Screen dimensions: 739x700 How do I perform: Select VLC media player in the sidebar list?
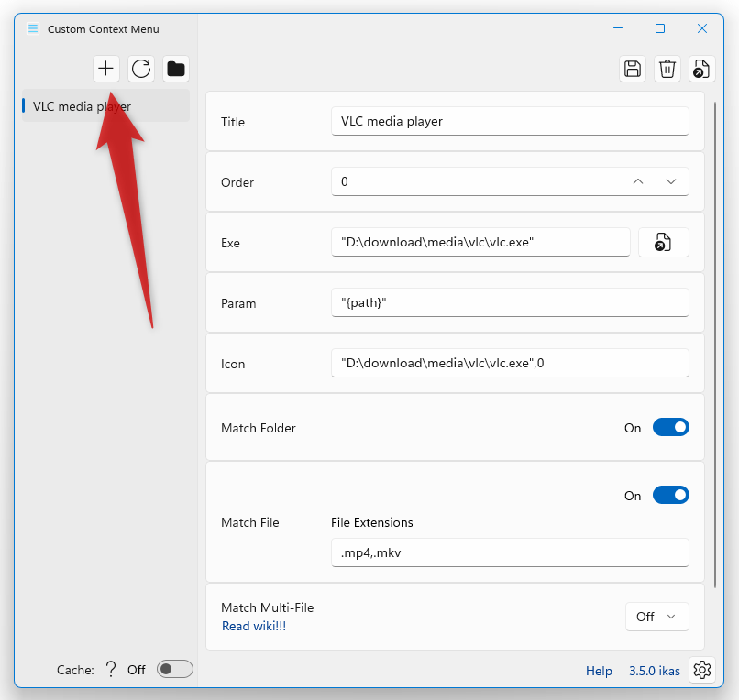pos(105,106)
